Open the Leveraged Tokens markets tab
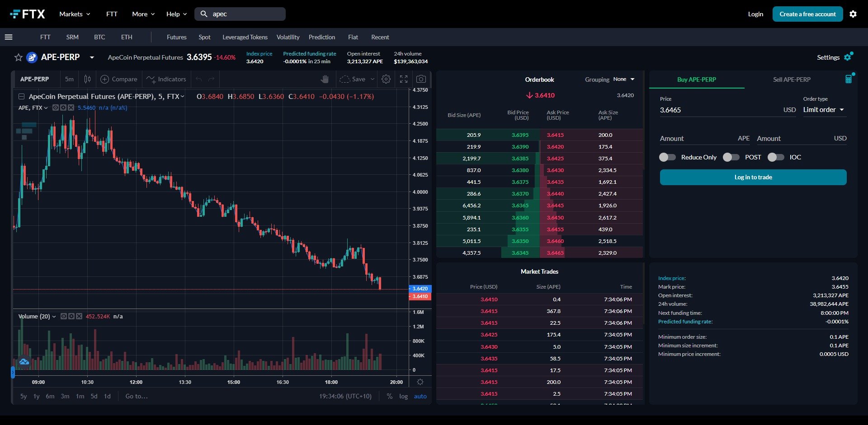Screen dimensions: 868x425 pos(245,37)
